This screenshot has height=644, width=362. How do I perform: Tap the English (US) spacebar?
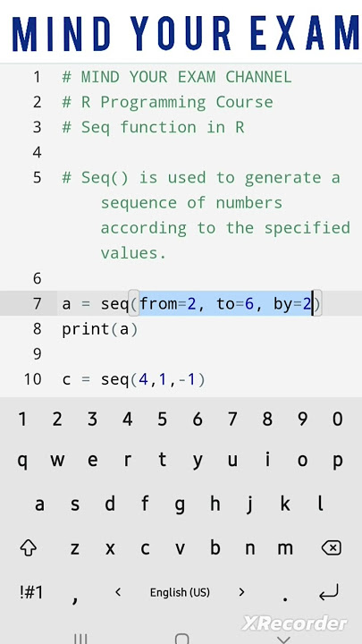tap(180, 592)
